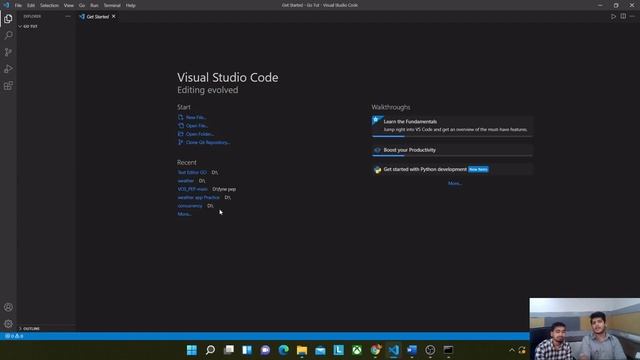Screen dimensions: 640x360
Task: Click the webcam overlay thumbnail
Action: click(x=584, y=329)
